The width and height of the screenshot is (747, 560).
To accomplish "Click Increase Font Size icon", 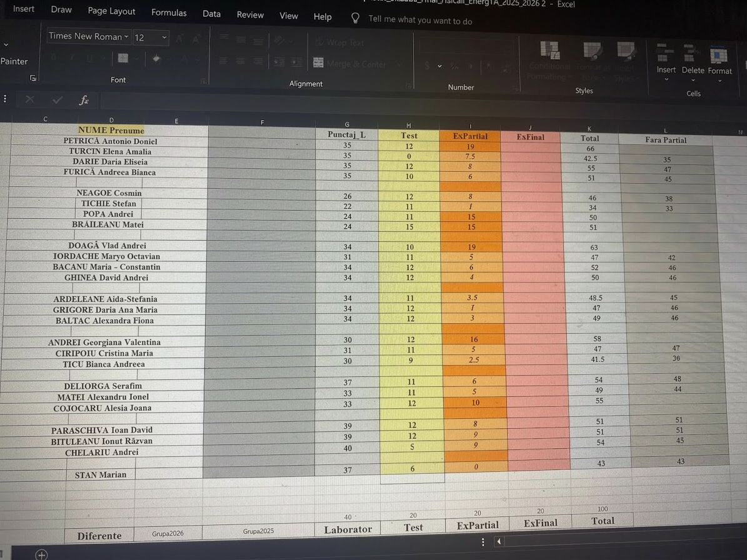I will 180,39.
